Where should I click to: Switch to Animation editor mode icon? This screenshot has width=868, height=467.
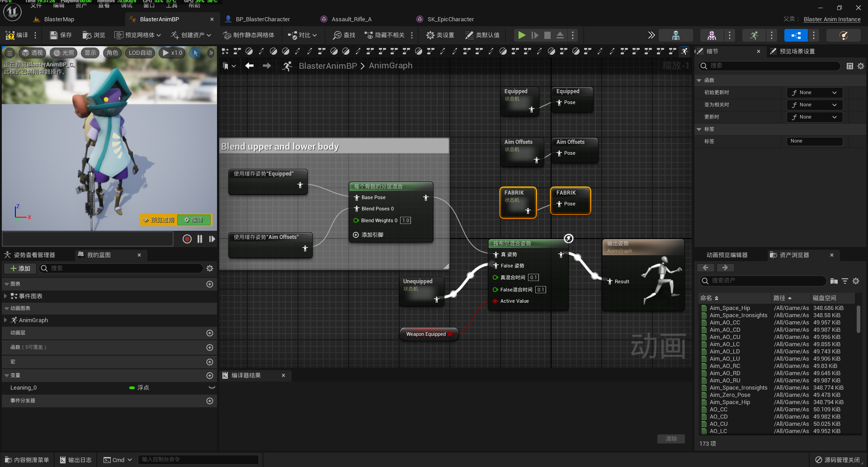point(754,35)
